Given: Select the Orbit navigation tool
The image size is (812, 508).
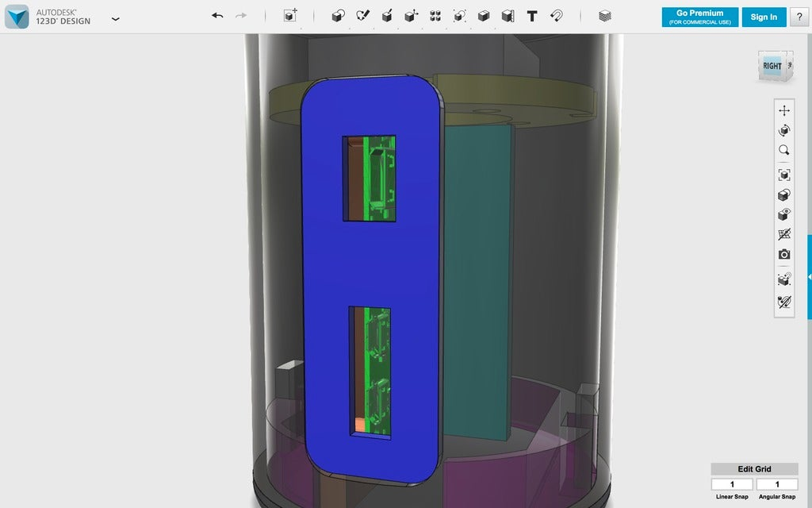Looking at the screenshot, I should tap(784, 130).
